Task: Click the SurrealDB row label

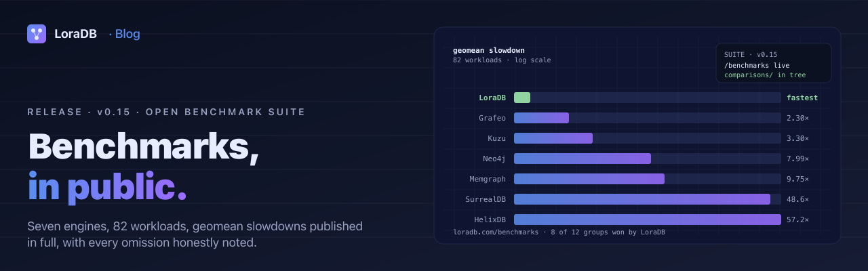Action: click(486, 199)
